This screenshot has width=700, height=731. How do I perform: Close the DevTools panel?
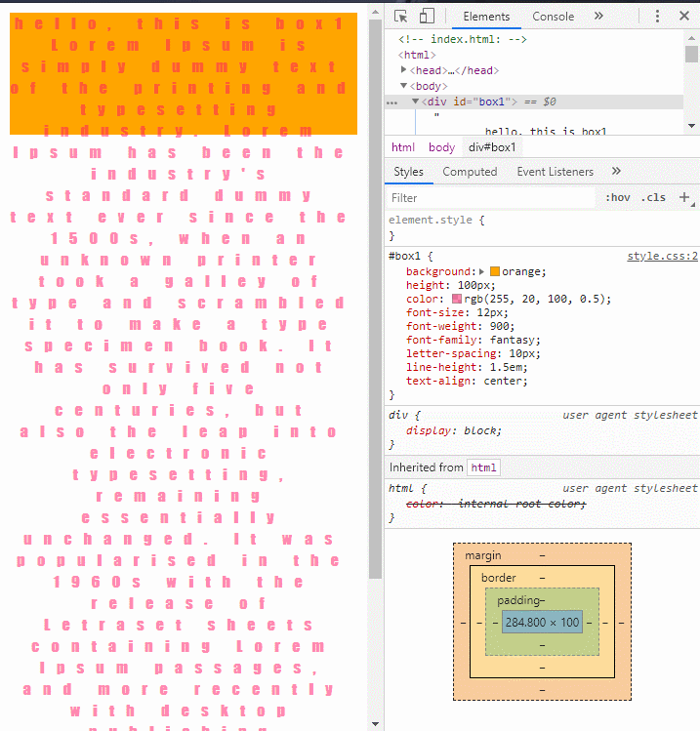(x=684, y=17)
